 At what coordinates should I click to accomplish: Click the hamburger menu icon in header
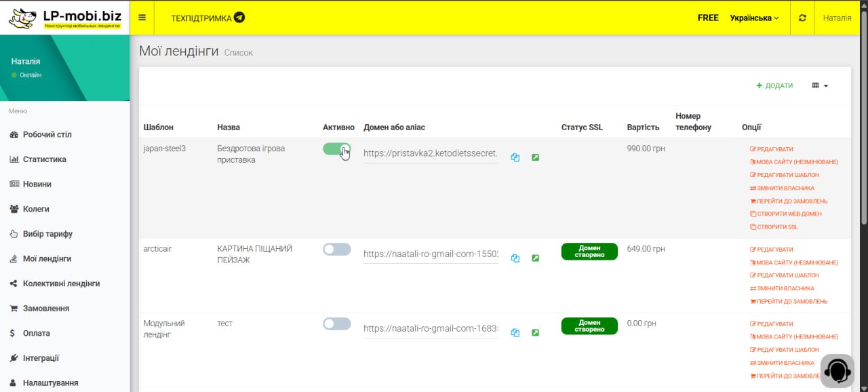(142, 18)
